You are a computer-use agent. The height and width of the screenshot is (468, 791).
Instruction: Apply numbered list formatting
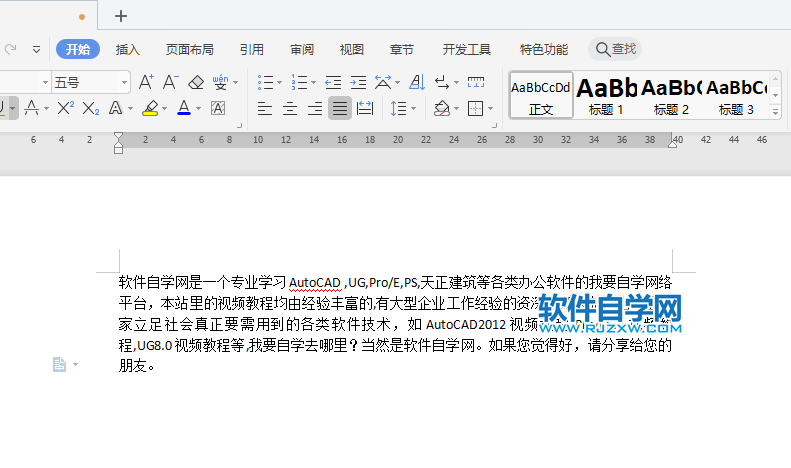click(x=299, y=82)
